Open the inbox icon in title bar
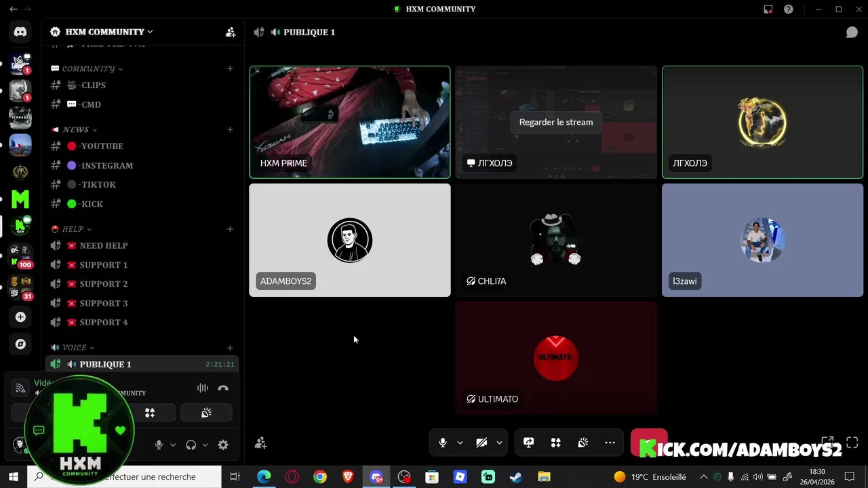868x488 pixels. coord(768,9)
